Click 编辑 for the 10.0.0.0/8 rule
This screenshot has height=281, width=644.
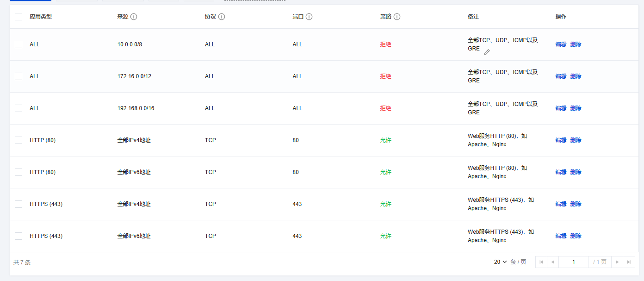(561, 44)
